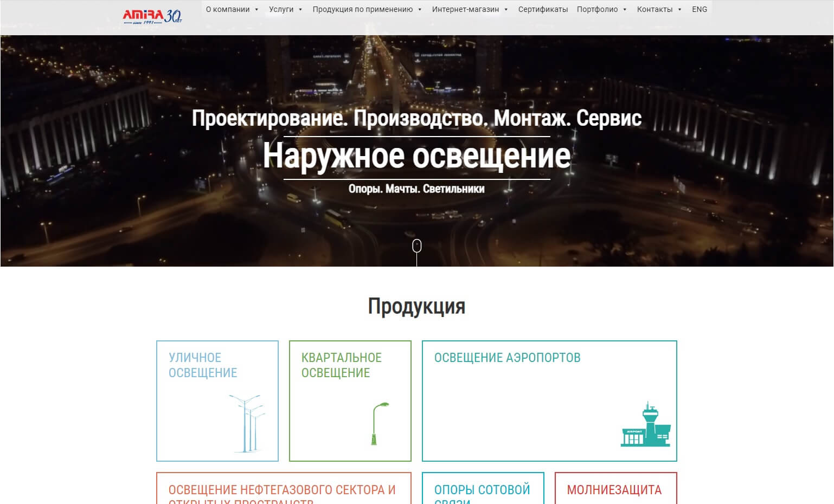The height and width of the screenshot is (504, 834).
Task: Click the Продукция section heading
Action: (417, 306)
